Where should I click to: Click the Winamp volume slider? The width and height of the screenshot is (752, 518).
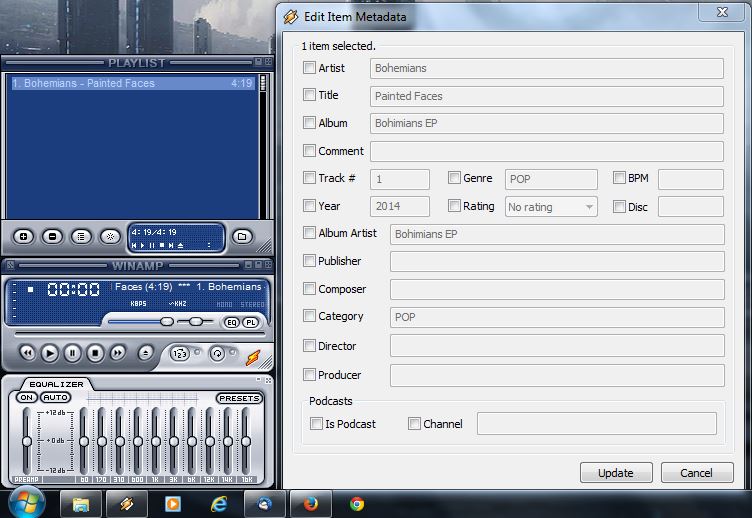pos(141,321)
